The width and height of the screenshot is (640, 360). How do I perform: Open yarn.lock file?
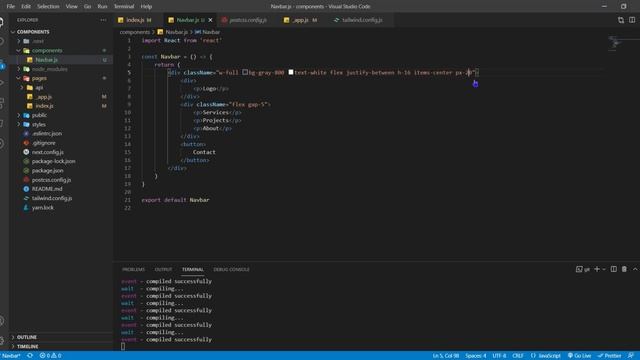pyautogui.click(x=43, y=207)
